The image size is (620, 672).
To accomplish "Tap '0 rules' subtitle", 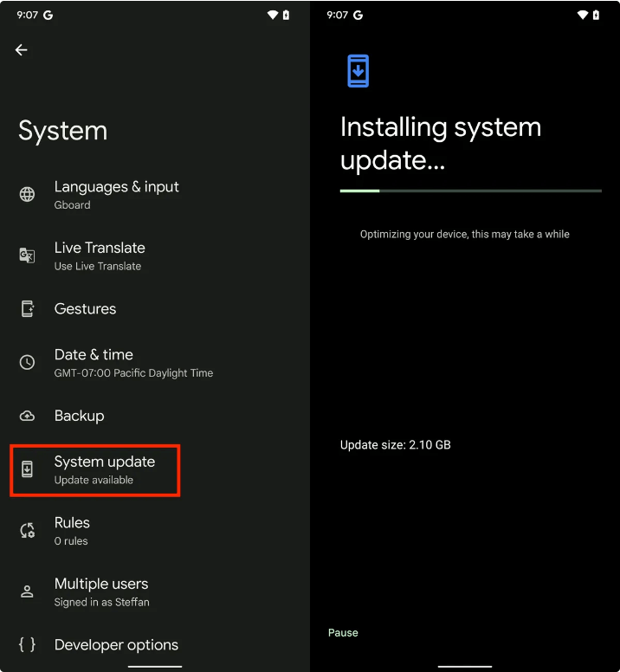I will tap(71, 541).
